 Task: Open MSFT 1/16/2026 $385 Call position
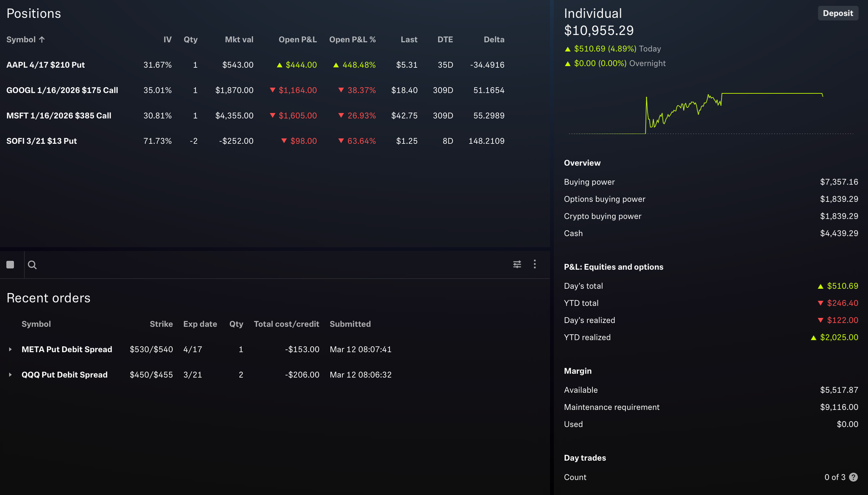pos(59,115)
